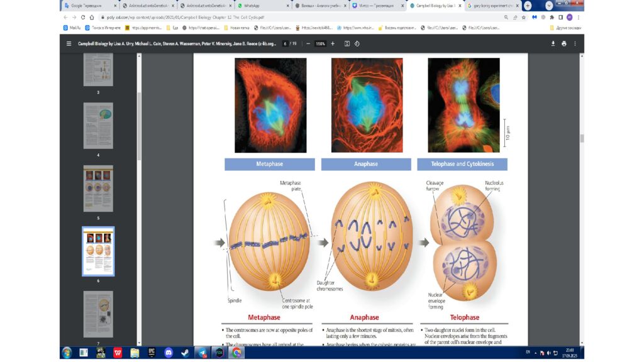Open the Другие закладки bookmarks folder
The width and height of the screenshot is (644, 362).
565,28
